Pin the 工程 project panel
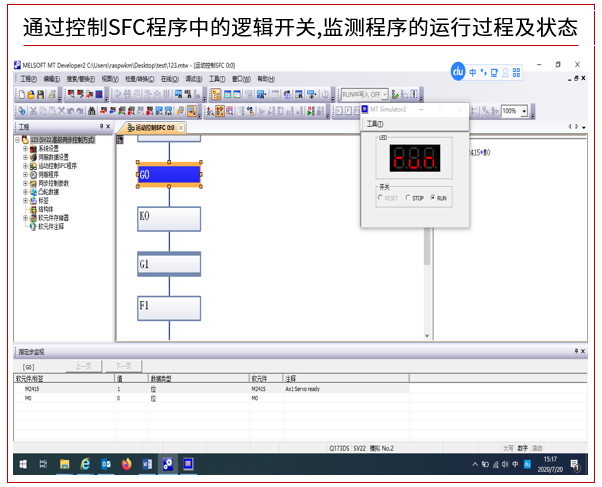 pos(102,126)
